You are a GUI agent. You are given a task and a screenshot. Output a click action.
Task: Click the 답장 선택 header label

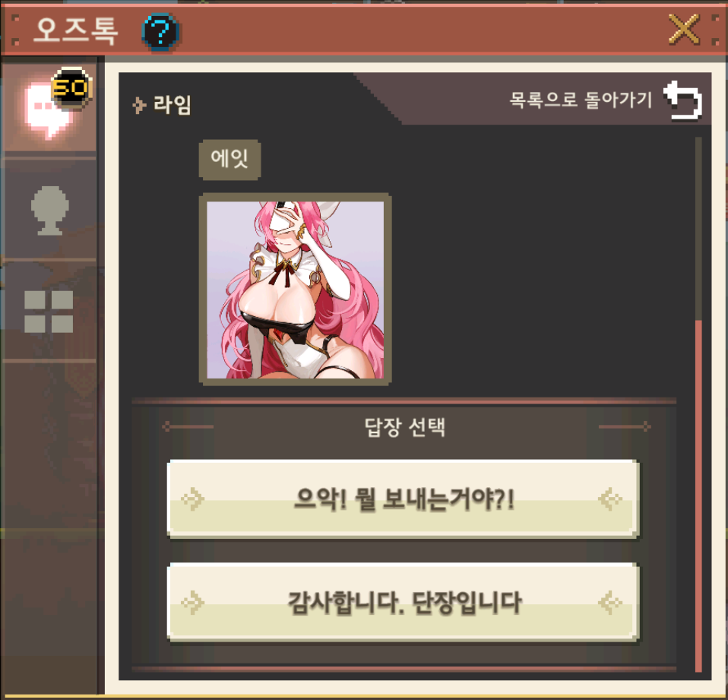405,427
